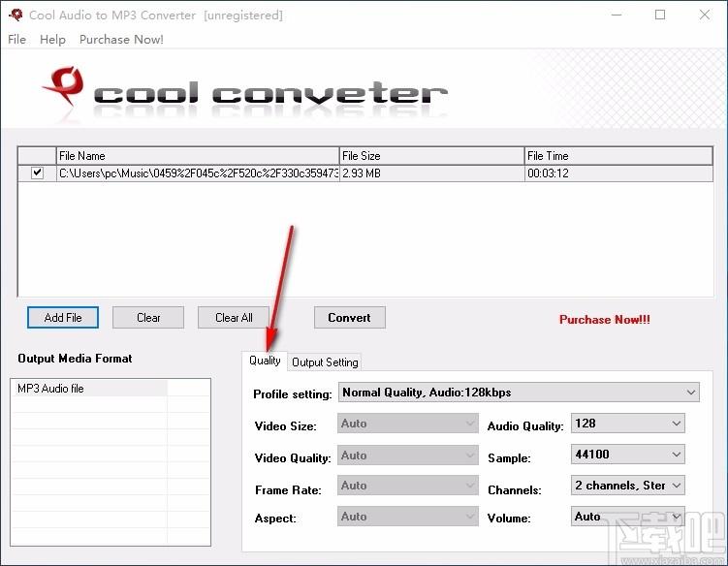Click the Add File button

(63, 318)
